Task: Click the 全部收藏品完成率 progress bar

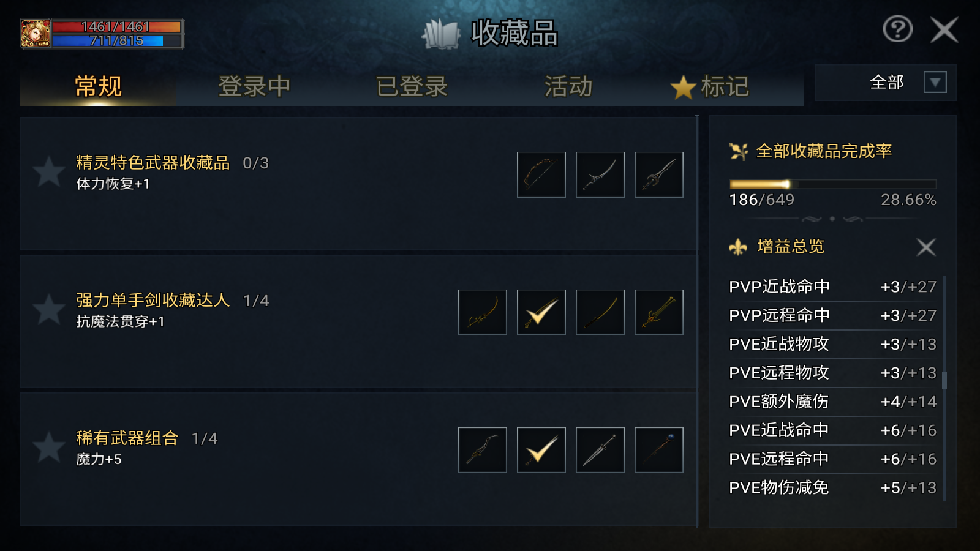Action: [832, 184]
